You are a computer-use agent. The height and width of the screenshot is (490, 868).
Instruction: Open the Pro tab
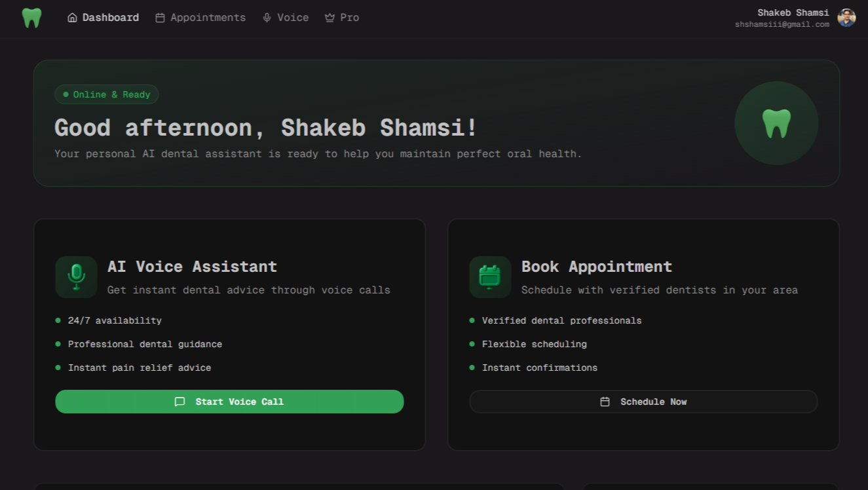(x=349, y=18)
